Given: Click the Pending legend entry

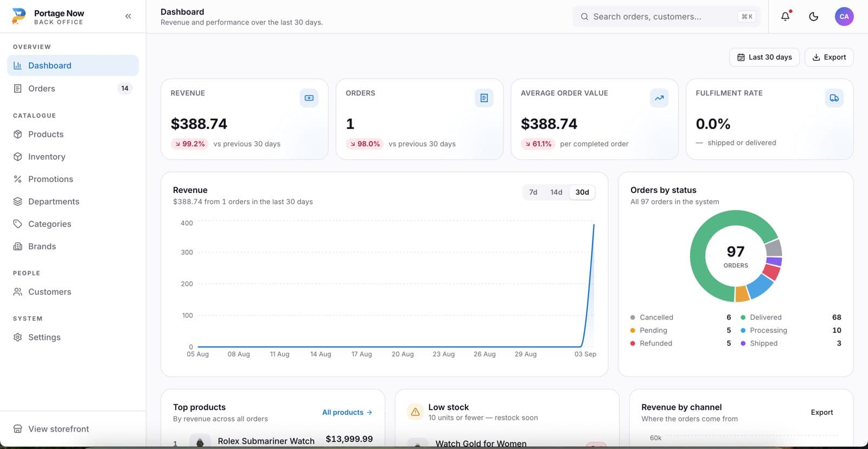Looking at the screenshot, I should tap(681, 330).
